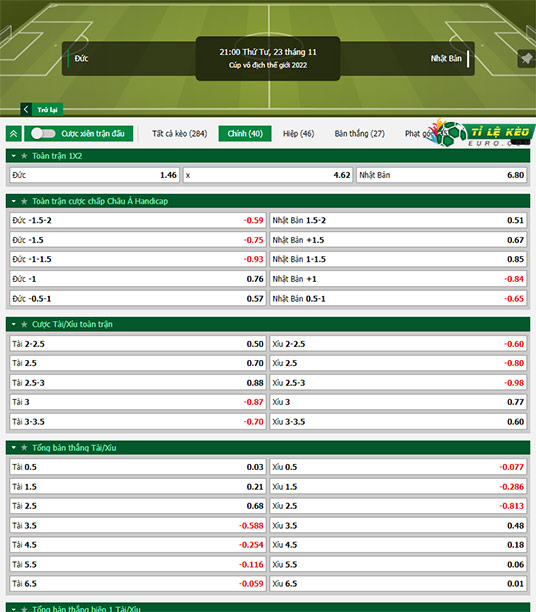Open the Bàn thắng (27) tab
Image resolution: width=536 pixels, height=612 pixels.
click(359, 133)
